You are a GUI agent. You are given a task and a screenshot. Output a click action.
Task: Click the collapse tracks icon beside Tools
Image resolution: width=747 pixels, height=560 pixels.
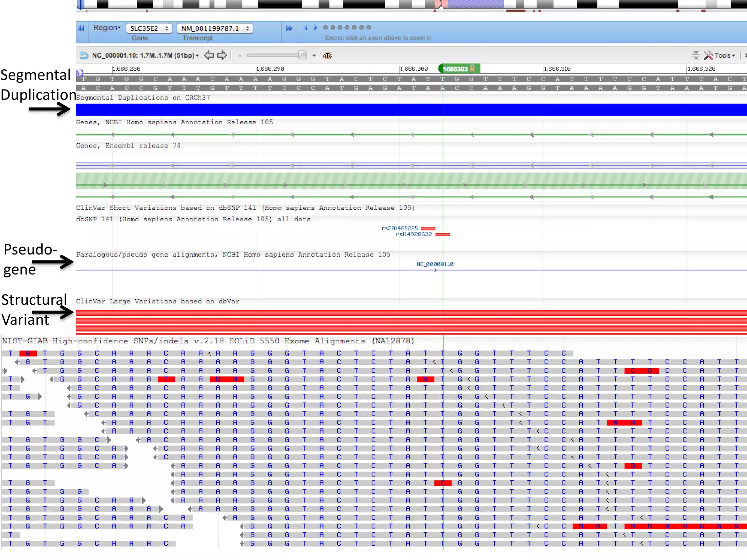tap(696, 55)
